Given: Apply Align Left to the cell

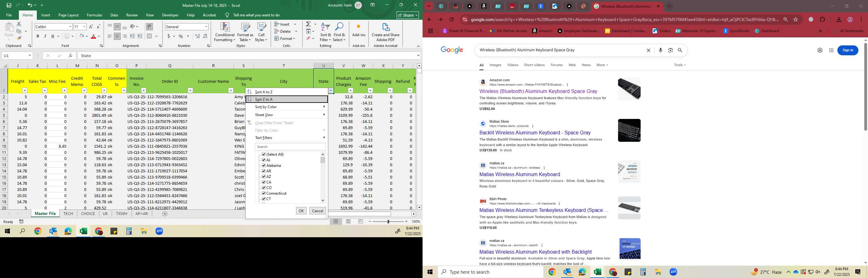Looking at the screenshot, I should pos(110,36).
